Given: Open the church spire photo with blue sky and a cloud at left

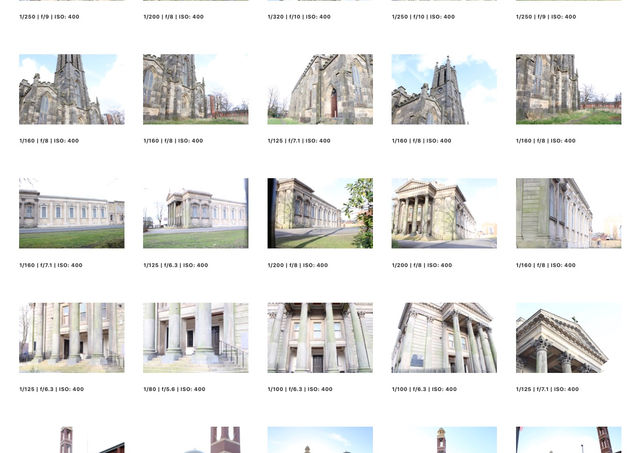Looking at the screenshot, I should point(71,89).
